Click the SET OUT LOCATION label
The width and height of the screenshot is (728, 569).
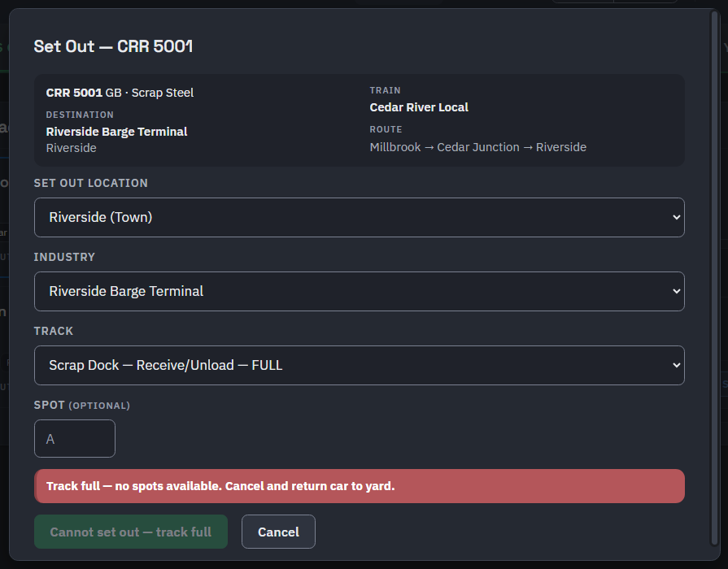90,183
